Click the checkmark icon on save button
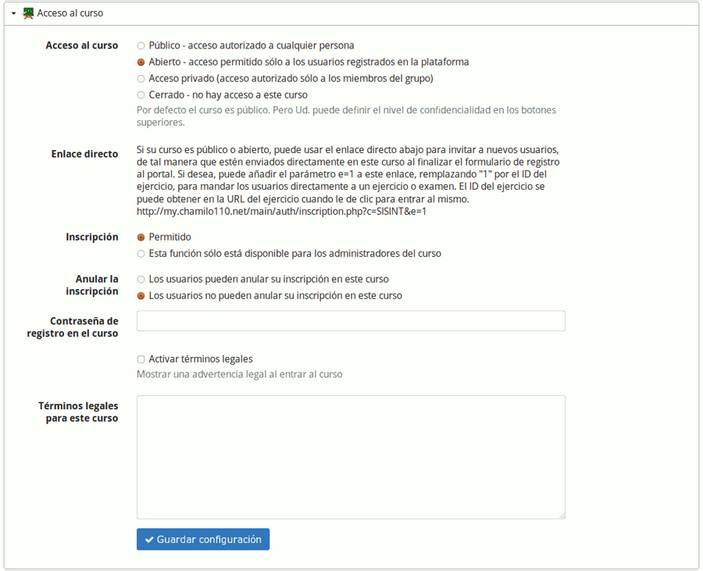The height and width of the screenshot is (571, 703). [x=149, y=540]
